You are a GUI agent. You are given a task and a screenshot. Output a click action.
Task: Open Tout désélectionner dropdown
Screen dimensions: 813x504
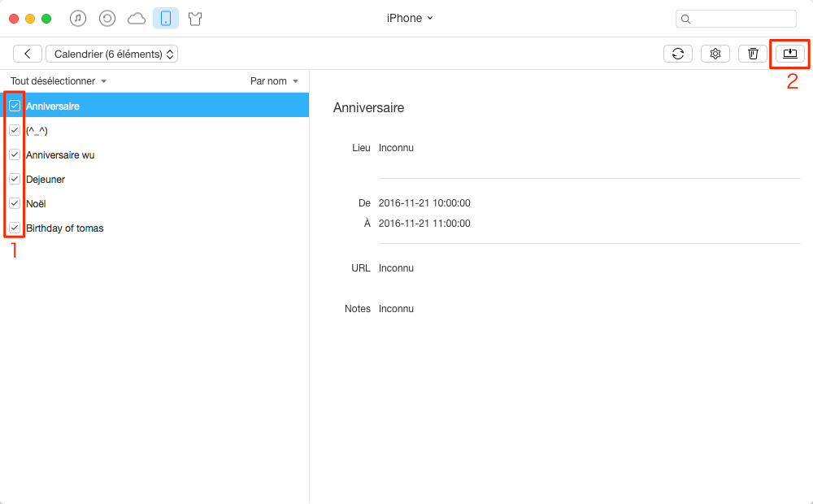click(58, 81)
